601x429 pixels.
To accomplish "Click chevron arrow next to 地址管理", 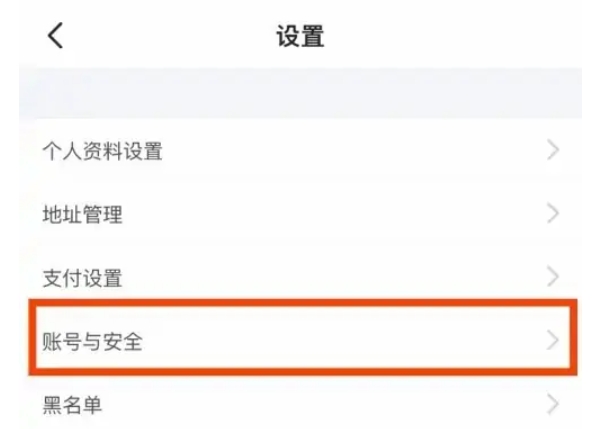I will pyautogui.click(x=552, y=214).
